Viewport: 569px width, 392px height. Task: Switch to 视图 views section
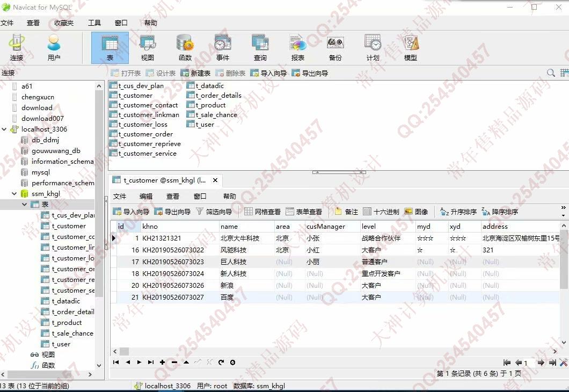click(147, 48)
